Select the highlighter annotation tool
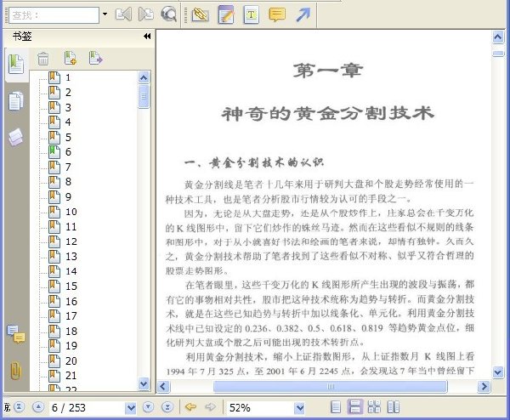 [201, 14]
